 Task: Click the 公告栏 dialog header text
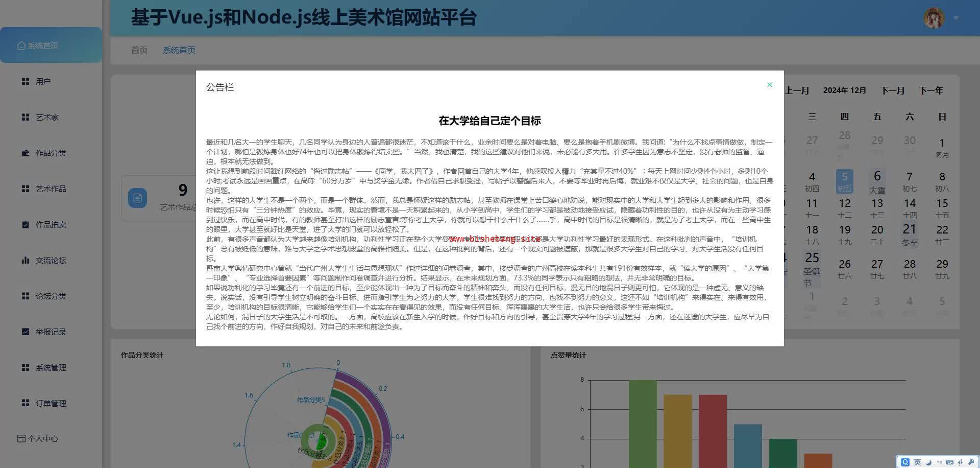click(x=220, y=87)
